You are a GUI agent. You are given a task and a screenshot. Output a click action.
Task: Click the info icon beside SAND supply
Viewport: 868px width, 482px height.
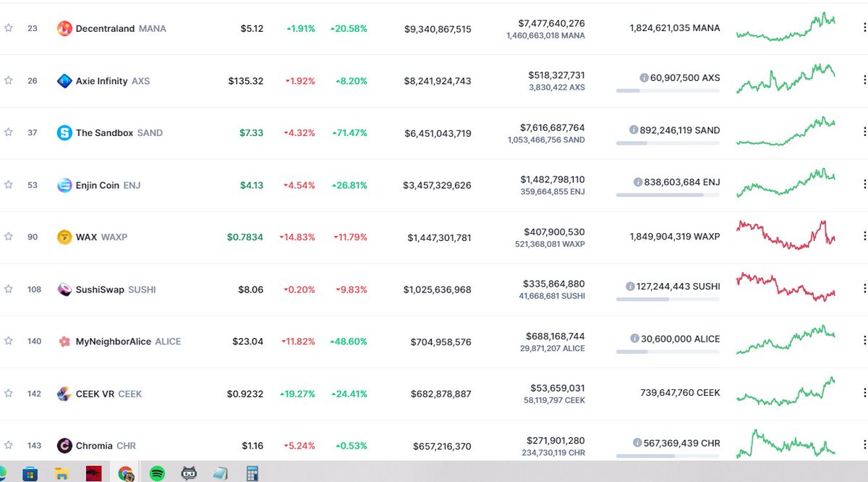click(x=634, y=130)
